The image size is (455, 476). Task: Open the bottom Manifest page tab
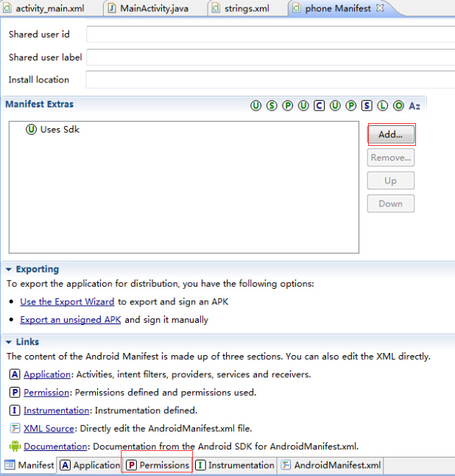pyautogui.click(x=29, y=465)
